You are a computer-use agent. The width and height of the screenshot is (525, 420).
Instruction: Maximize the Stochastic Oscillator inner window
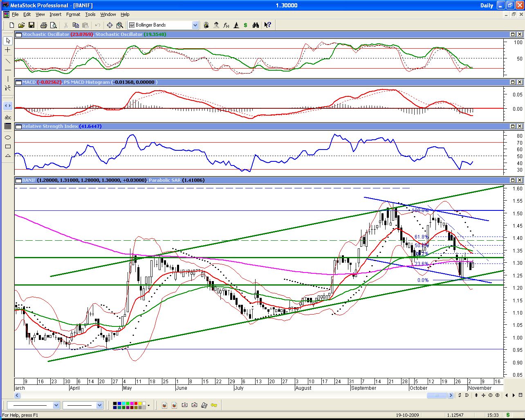point(513,35)
